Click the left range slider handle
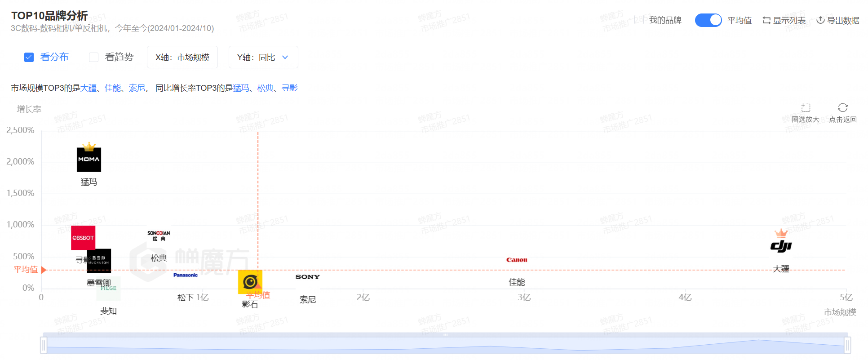This screenshot has height=360, width=868. tap(44, 345)
